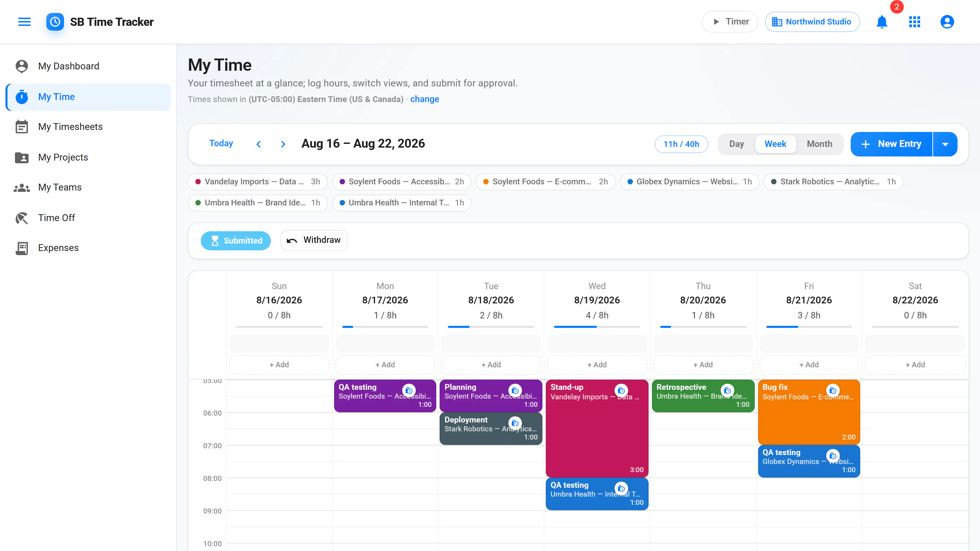Switch to Month view

819,144
